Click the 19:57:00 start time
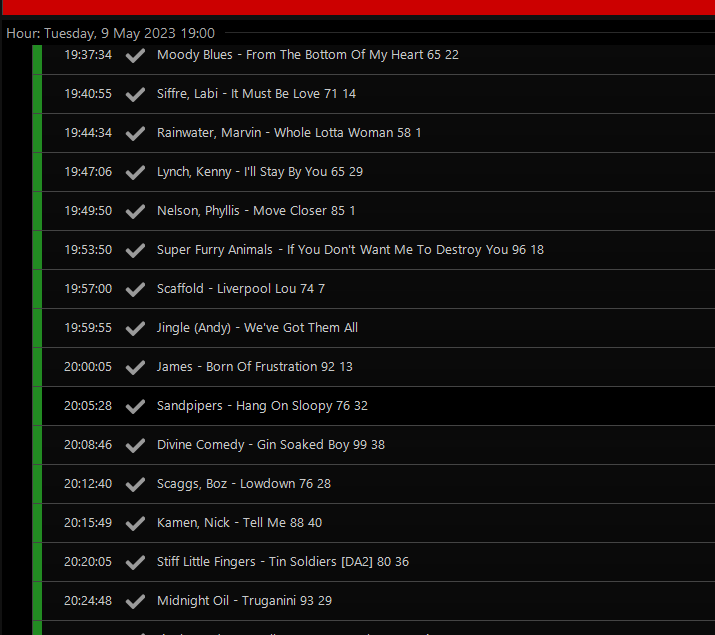715x635 pixels. pyautogui.click(x=88, y=289)
